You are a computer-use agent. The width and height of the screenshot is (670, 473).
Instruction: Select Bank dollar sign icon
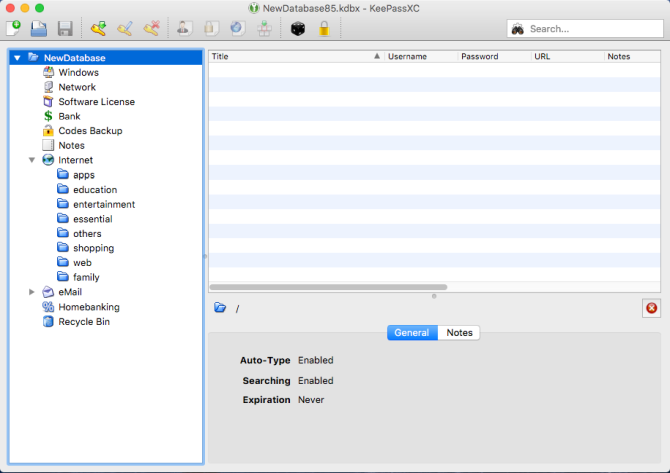48,116
